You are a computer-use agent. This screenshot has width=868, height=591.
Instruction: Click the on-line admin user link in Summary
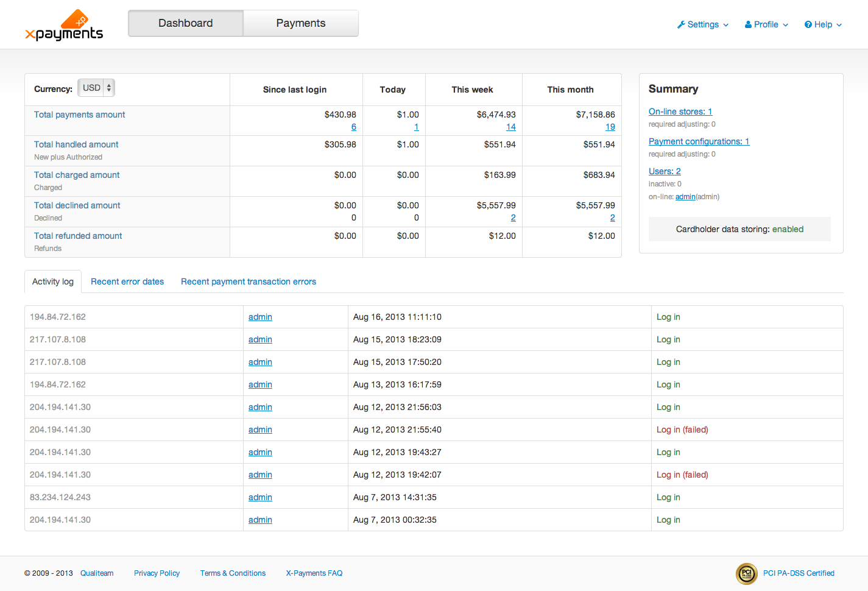pos(685,197)
